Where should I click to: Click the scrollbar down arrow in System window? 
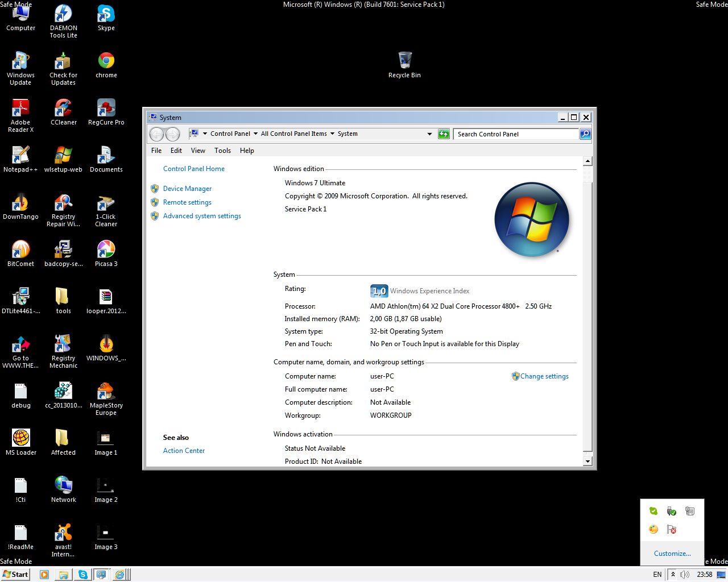pos(588,462)
